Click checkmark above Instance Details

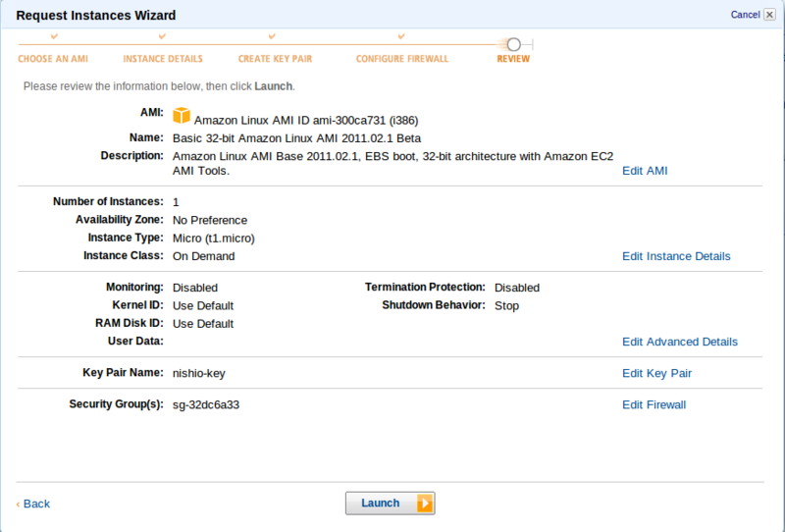[162, 36]
